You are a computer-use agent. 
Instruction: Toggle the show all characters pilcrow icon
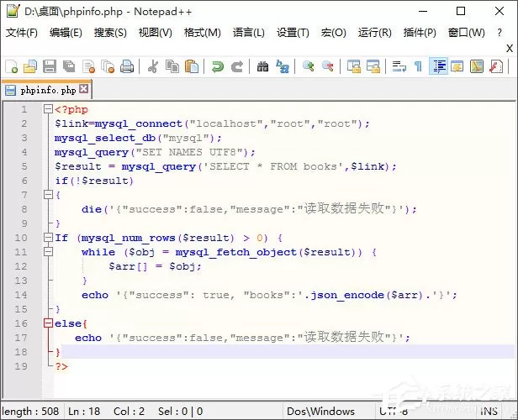(418, 66)
